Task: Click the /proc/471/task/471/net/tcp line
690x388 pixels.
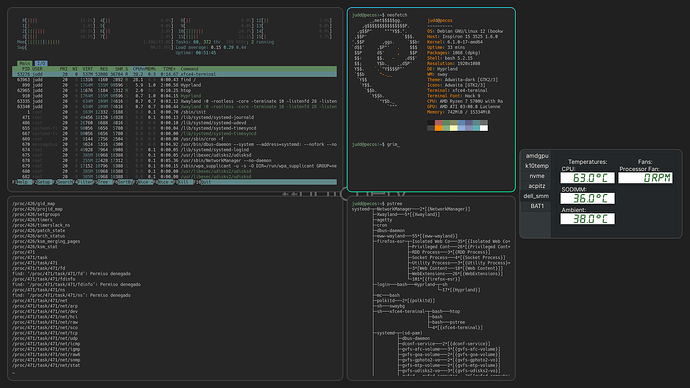Action: (x=45, y=333)
